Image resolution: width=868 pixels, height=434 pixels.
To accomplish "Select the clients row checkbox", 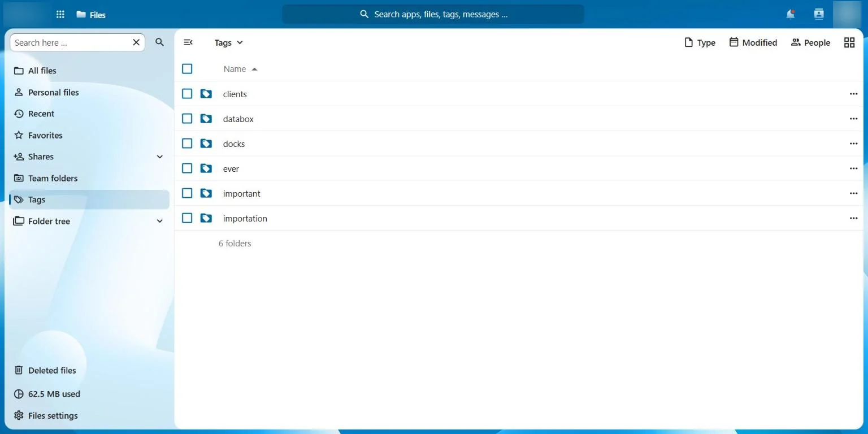I will tap(187, 94).
